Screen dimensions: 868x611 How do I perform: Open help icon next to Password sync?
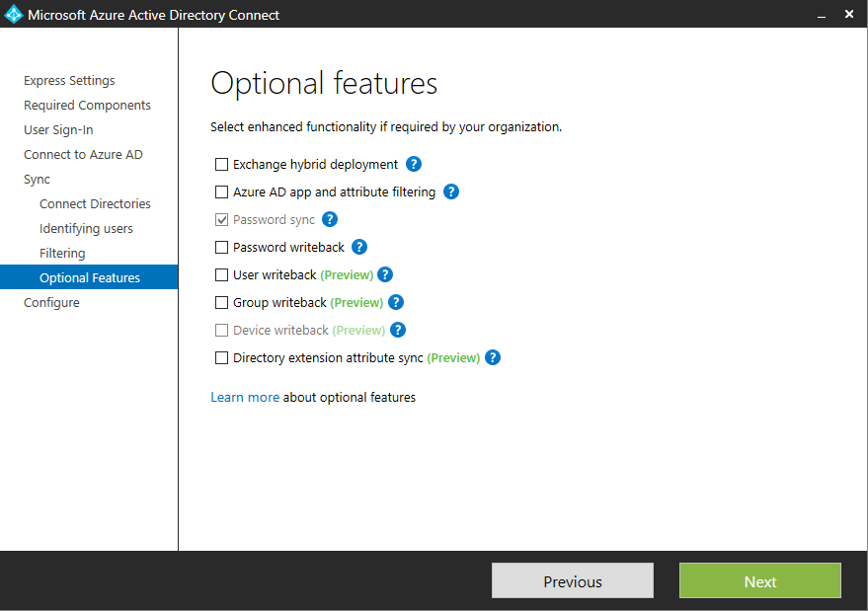click(x=330, y=220)
